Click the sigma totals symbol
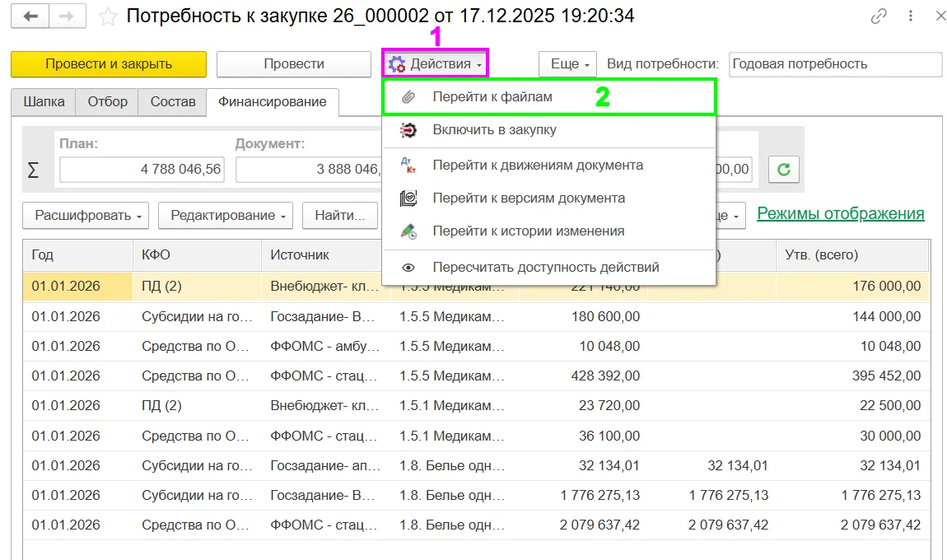The image size is (947, 560). pyautogui.click(x=33, y=170)
